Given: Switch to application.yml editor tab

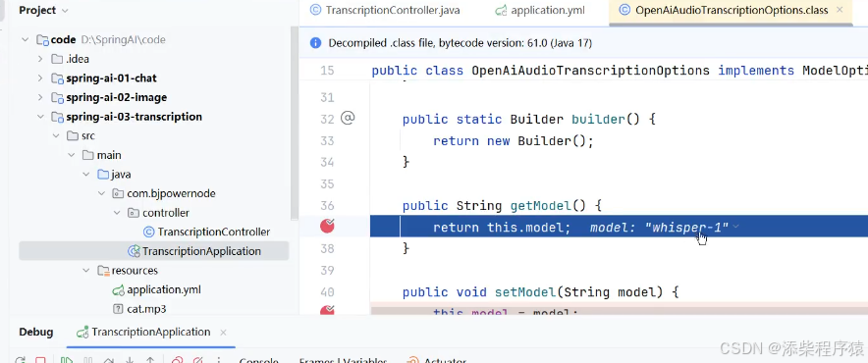Looking at the screenshot, I should click(x=540, y=10).
